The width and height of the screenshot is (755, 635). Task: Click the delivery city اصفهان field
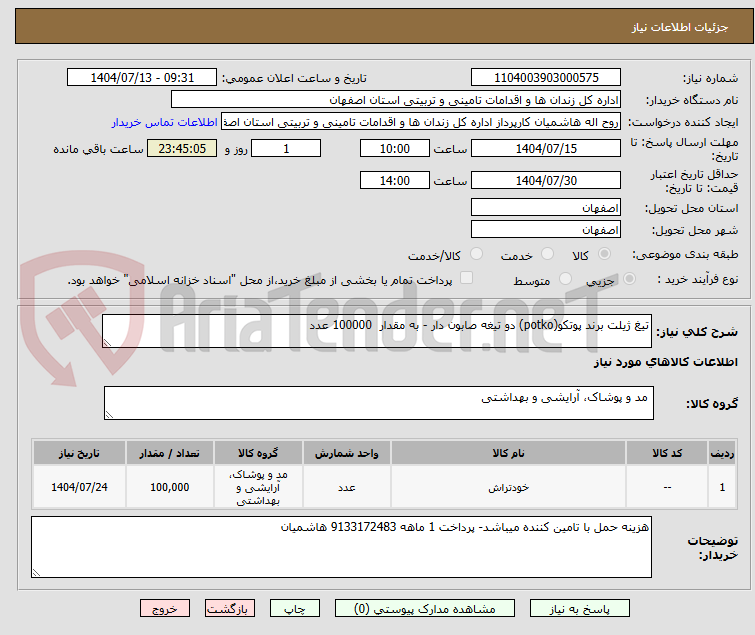546,229
